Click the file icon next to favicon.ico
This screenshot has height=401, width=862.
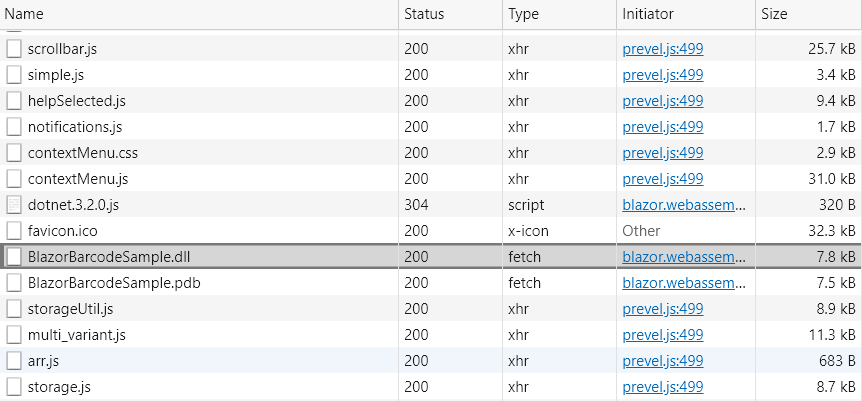14,231
